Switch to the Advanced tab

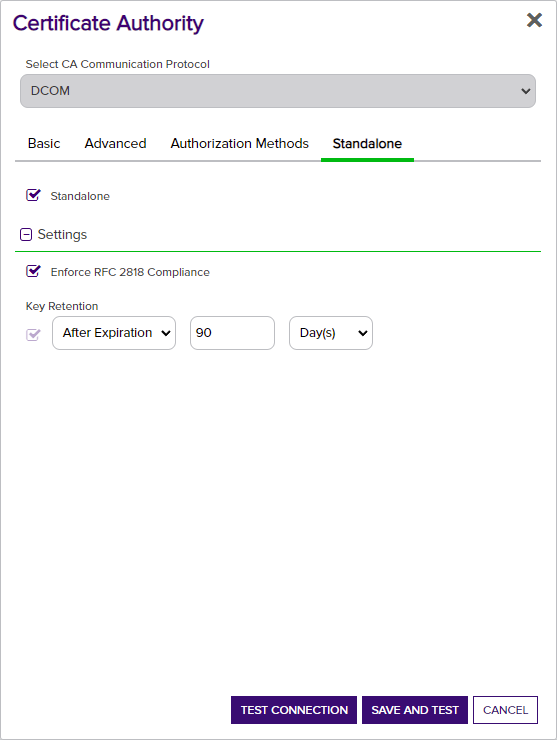coord(115,143)
